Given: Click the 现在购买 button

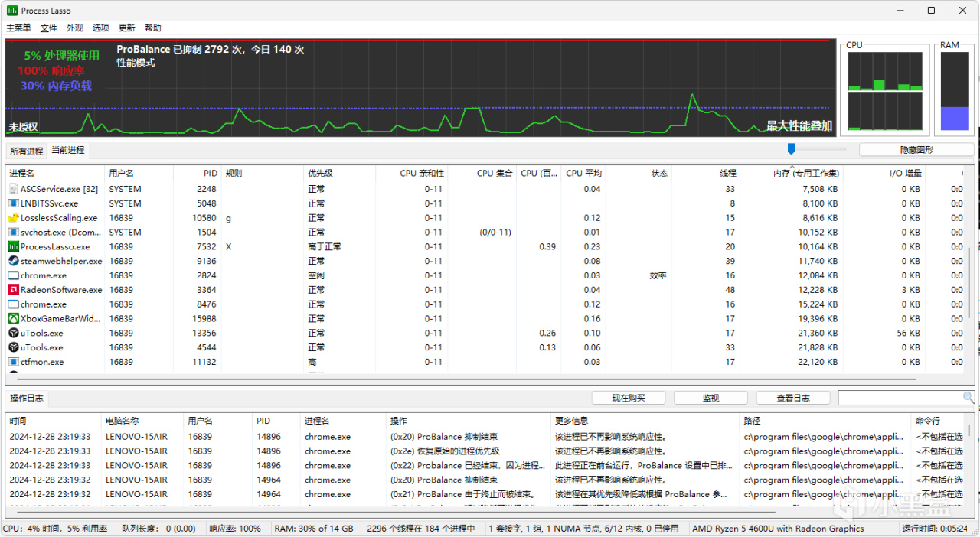Looking at the screenshot, I should coord(629,398).
